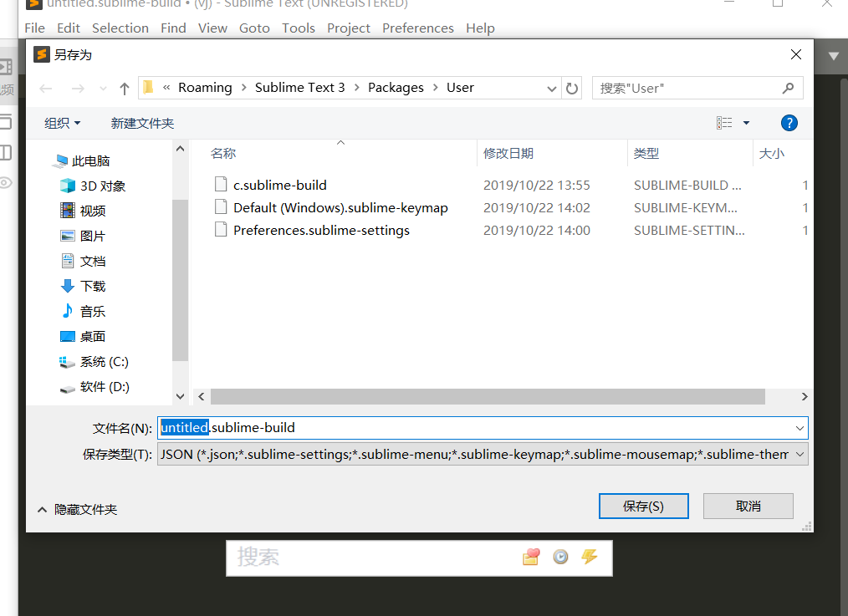Expand the address bar path dropdown
Screen dimensions: 848x616
click(551, 89)
